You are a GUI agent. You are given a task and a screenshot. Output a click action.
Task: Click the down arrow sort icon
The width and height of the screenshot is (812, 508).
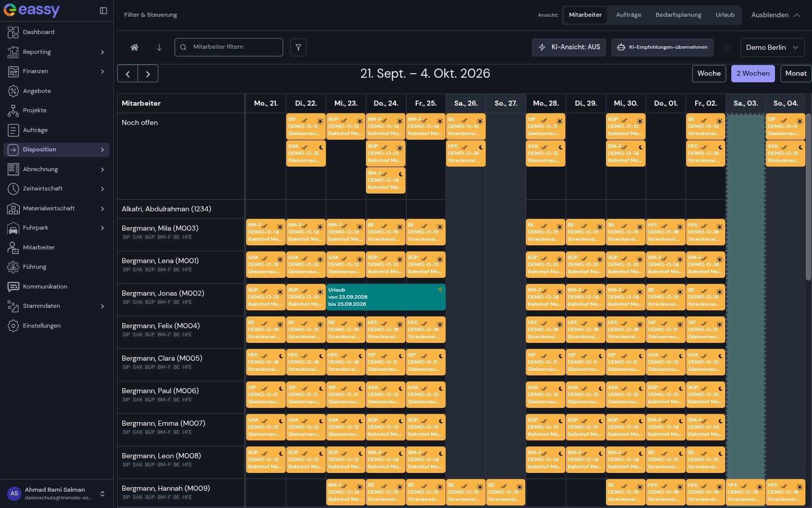point(159,47)
